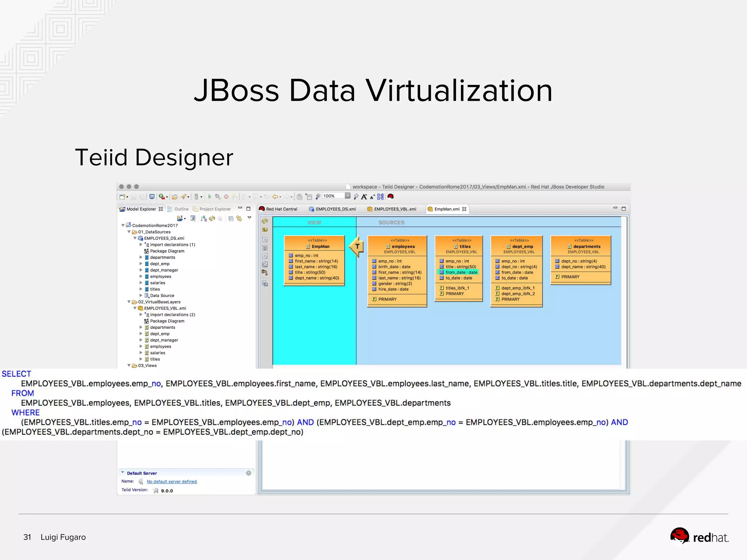Screen dimensions: 747x560
Task: Click the Red Hat icon in the toolbar
Action: click(x=391, y=197)
